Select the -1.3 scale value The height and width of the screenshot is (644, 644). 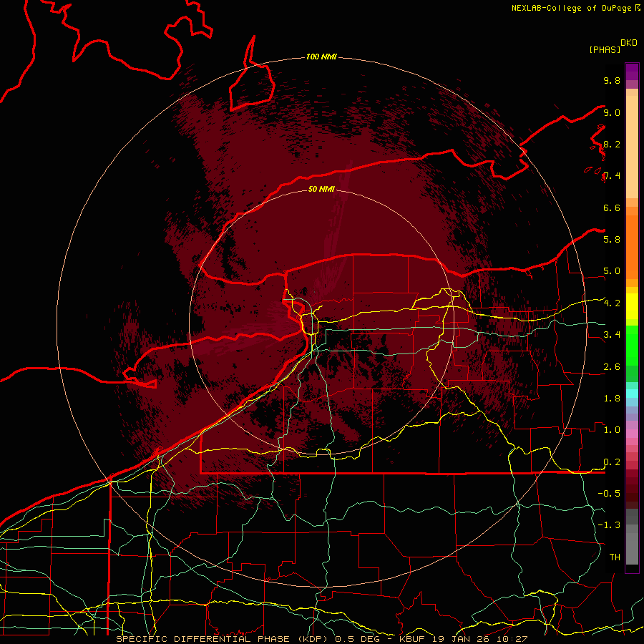point(609,525)
